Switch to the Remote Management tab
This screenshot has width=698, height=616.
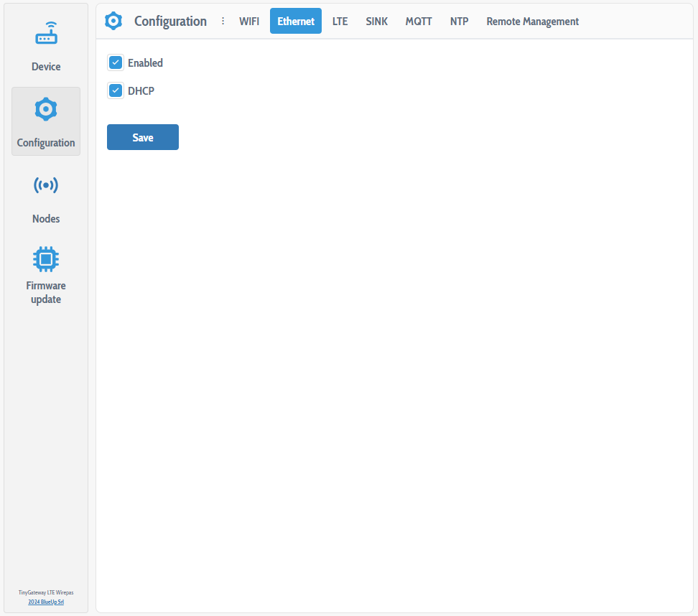532,22
